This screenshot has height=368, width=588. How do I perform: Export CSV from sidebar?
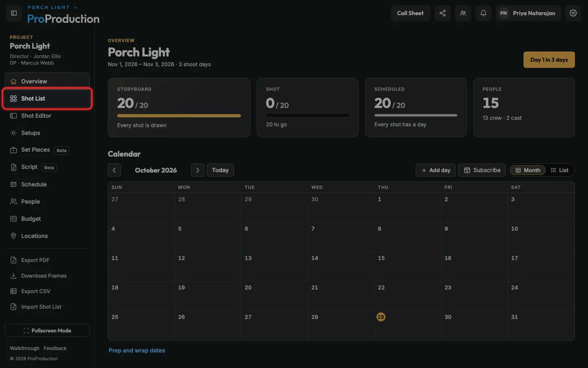pos(47,291)
